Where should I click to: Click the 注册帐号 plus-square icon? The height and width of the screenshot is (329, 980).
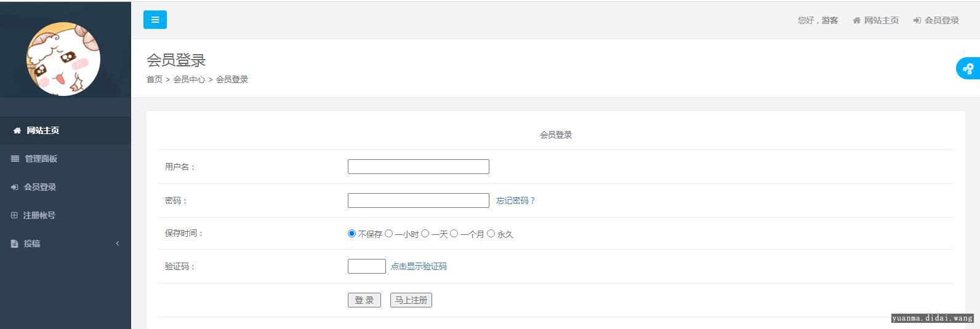(15, 215)
